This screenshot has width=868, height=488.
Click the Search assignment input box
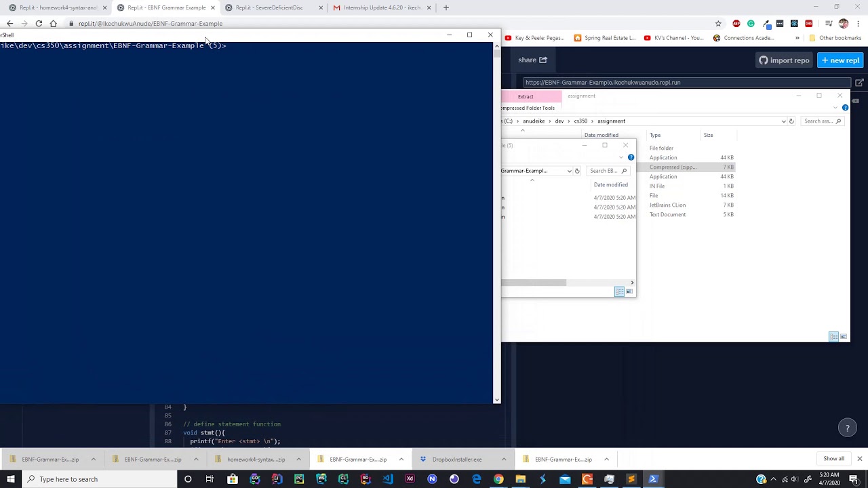click(822, 121)
